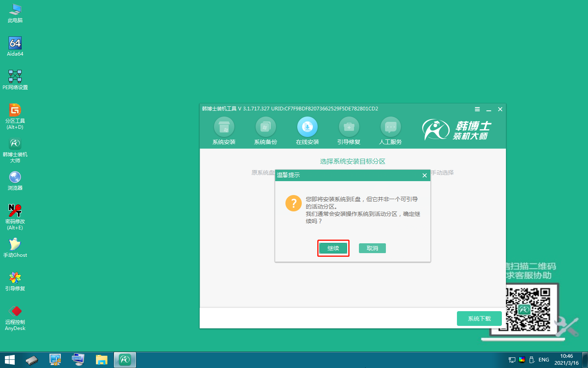The width and height of the screenshot is (588, 368).
Task: Select the 在线安装 icon
Action: [307, 128]
